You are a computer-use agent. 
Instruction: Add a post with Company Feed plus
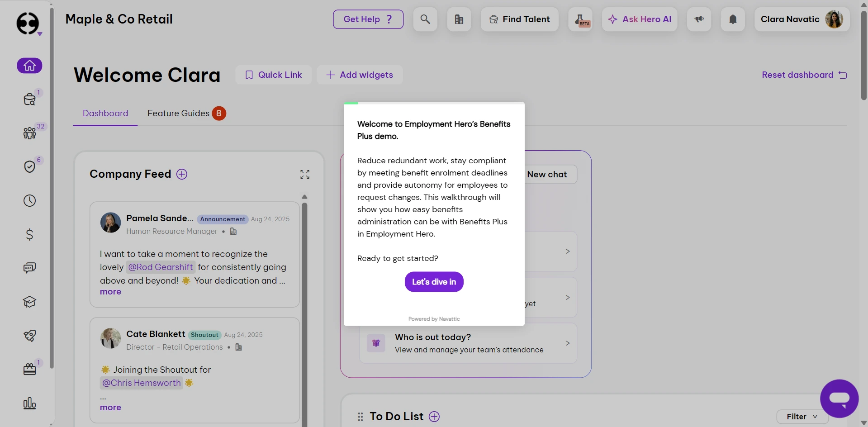click(x=182, y=174)
